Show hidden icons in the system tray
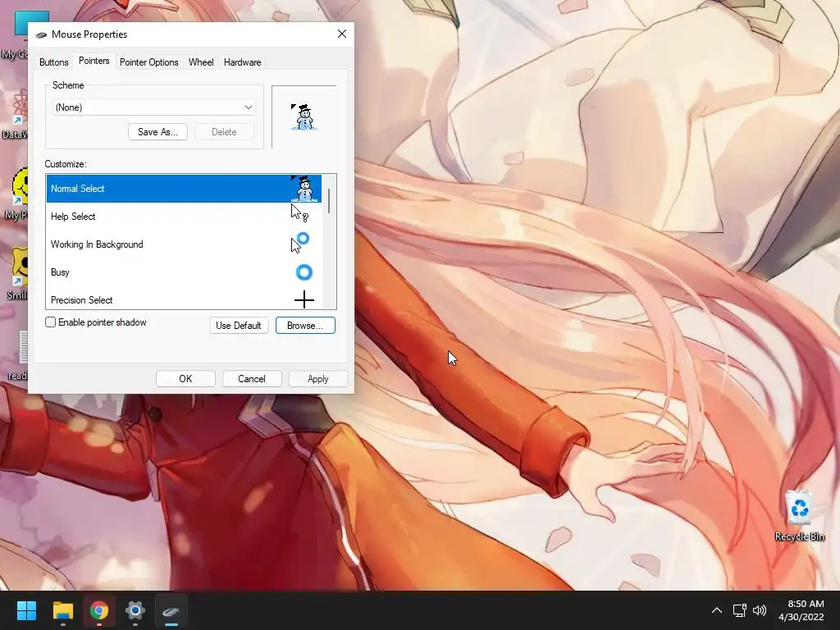This screenshot has height=630, width=840. coord(717,610)
